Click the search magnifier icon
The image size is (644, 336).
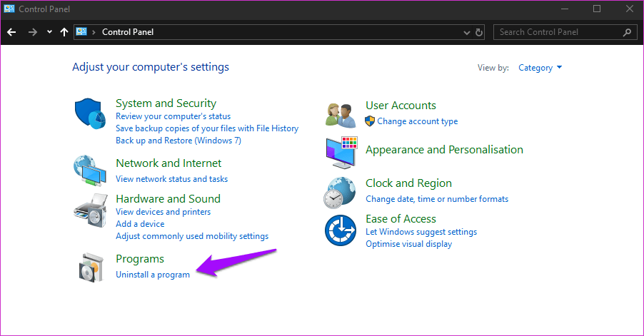coord(627,32)
